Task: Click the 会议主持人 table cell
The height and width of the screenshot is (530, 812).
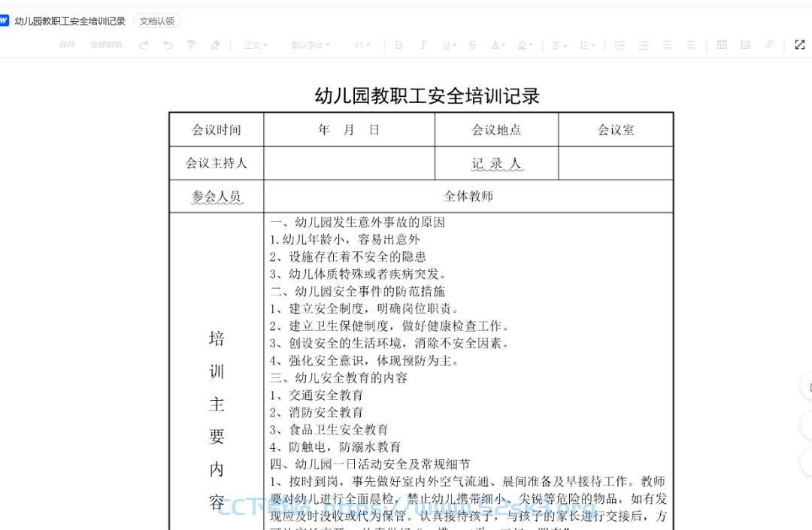Action: click(217, 163)
